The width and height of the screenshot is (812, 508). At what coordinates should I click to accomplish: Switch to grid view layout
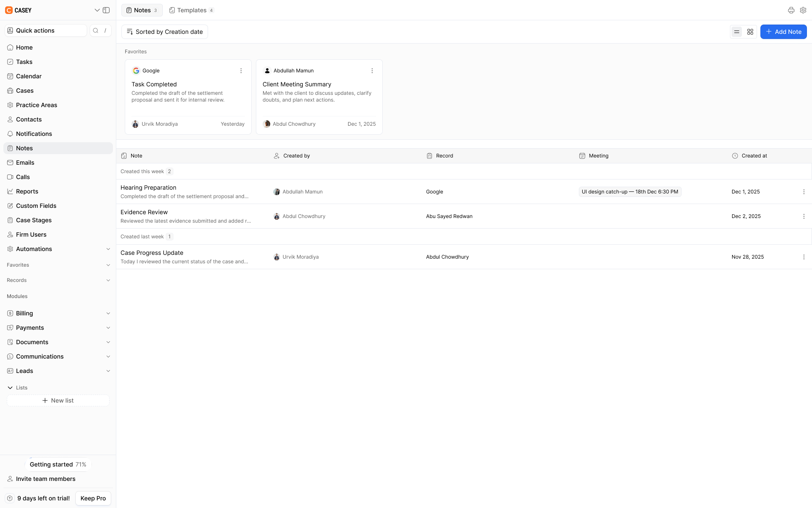[x=750, y=32]
